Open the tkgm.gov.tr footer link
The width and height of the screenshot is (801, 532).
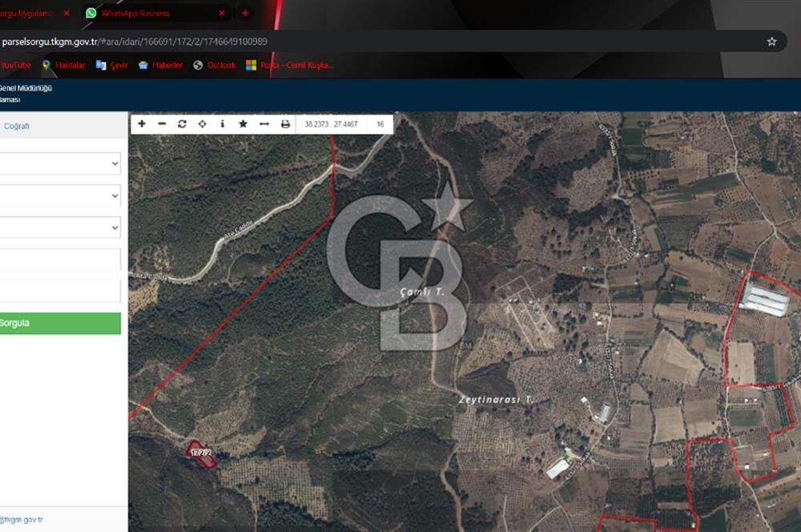click(x=22, y=520)
